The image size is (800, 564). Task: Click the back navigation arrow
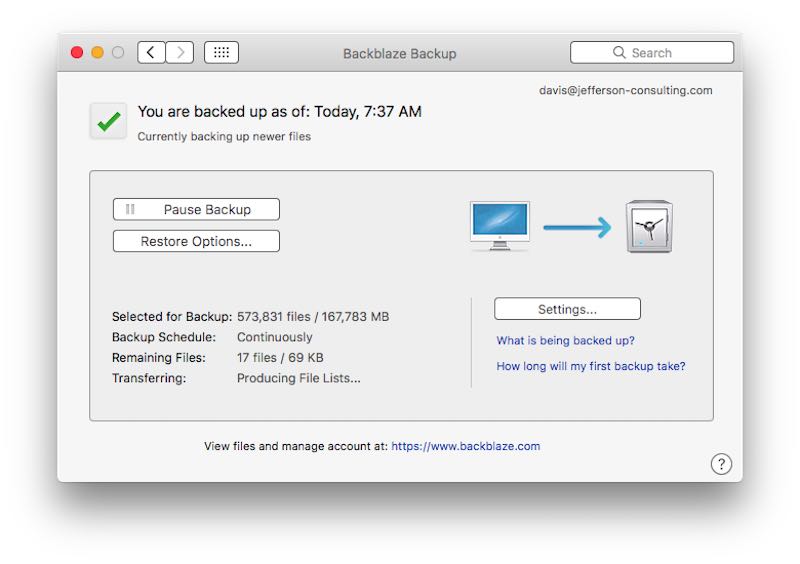click(x=151, y=52)
